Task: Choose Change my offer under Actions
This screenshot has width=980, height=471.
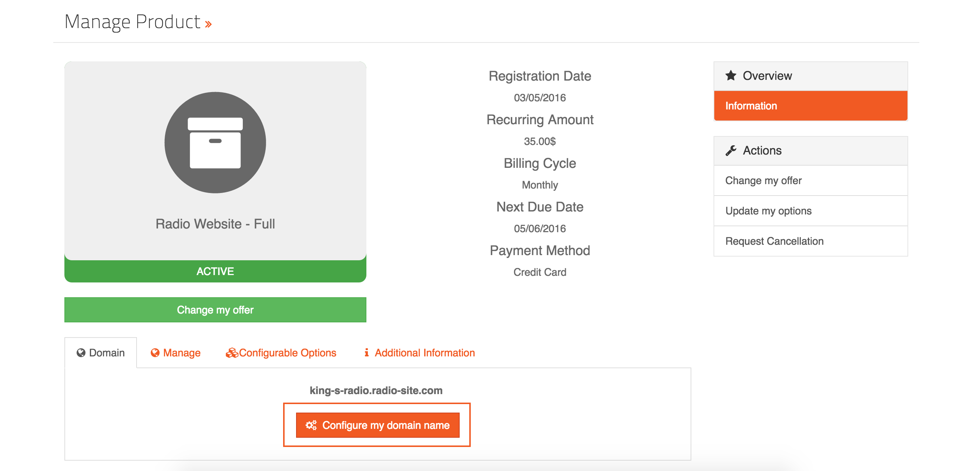Action: click(x=810, y=180)
